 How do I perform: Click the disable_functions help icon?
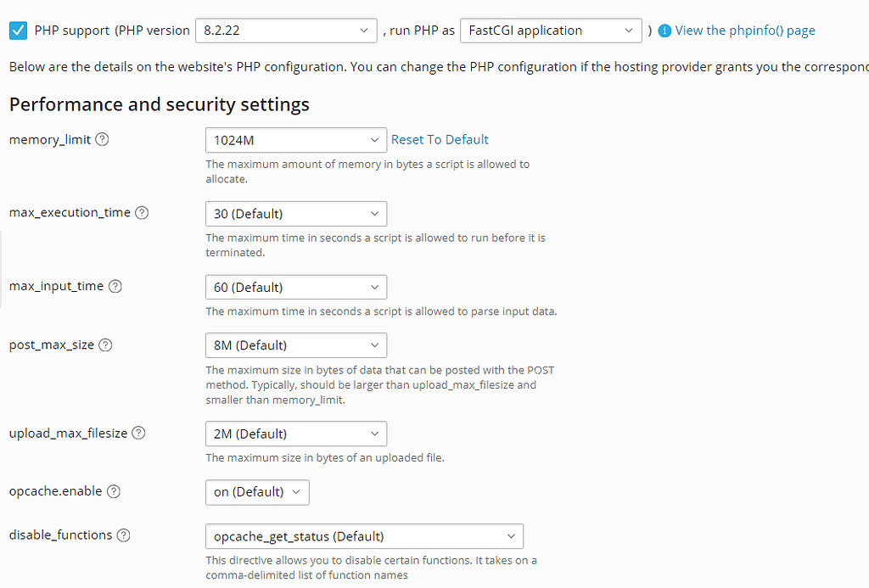click(x=124, y=535)
